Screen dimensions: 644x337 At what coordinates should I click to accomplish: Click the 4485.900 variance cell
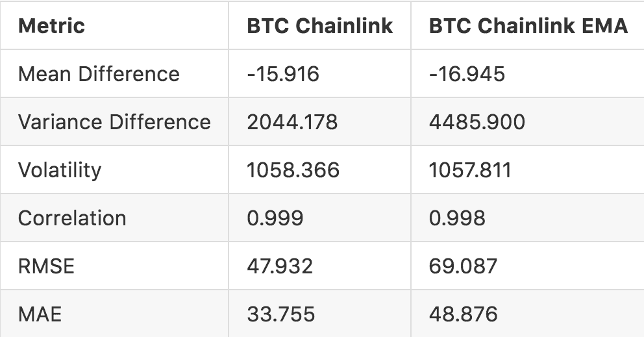477,122
